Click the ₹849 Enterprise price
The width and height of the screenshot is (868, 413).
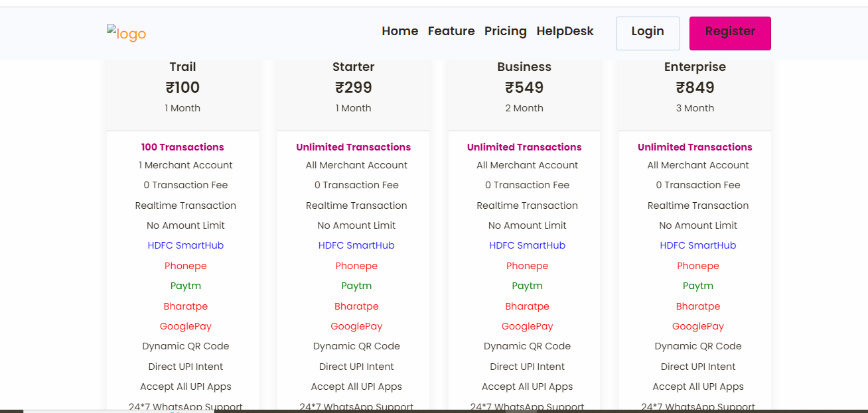(695, 88)
